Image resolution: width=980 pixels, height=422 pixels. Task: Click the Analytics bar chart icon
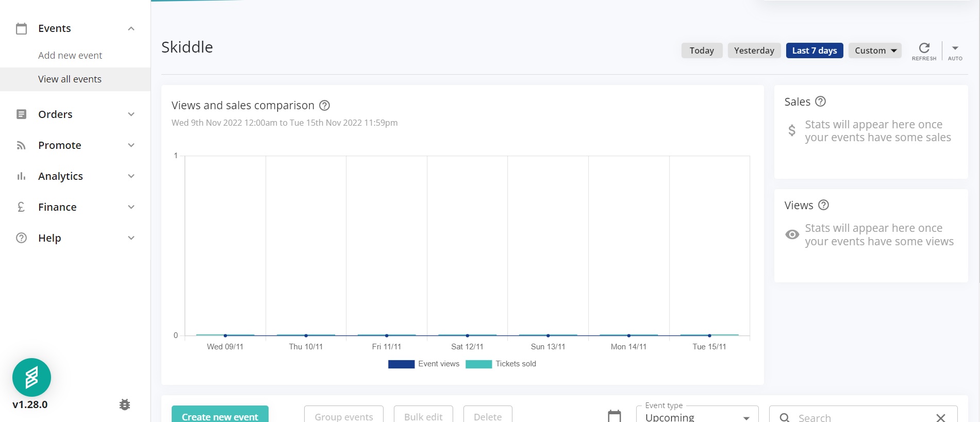[x=21, y=176]
